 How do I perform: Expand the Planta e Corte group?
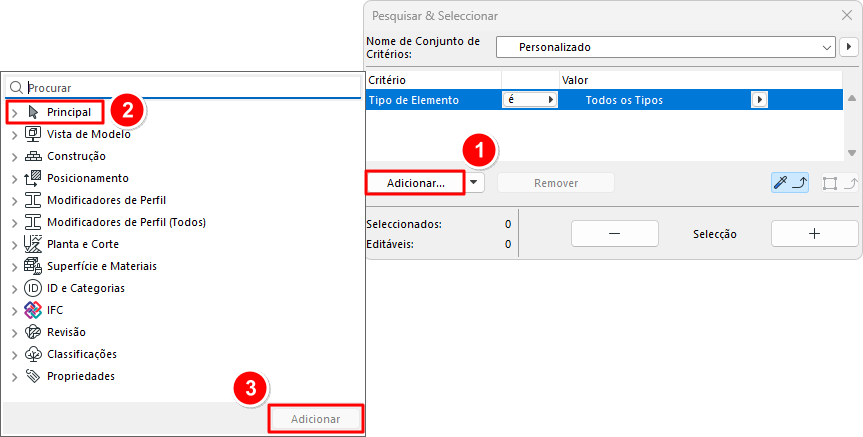coord(15,245)
